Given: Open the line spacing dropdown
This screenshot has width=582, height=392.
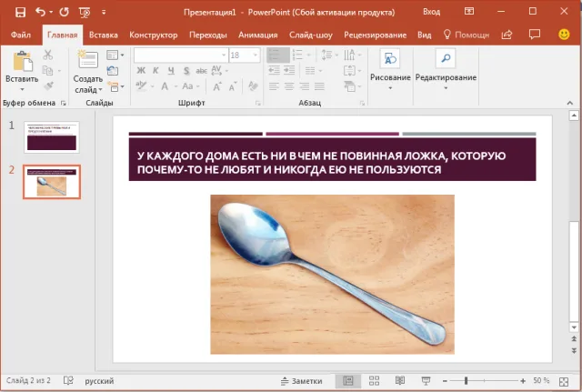Looking at the screenshot, I should coord(329,55).
